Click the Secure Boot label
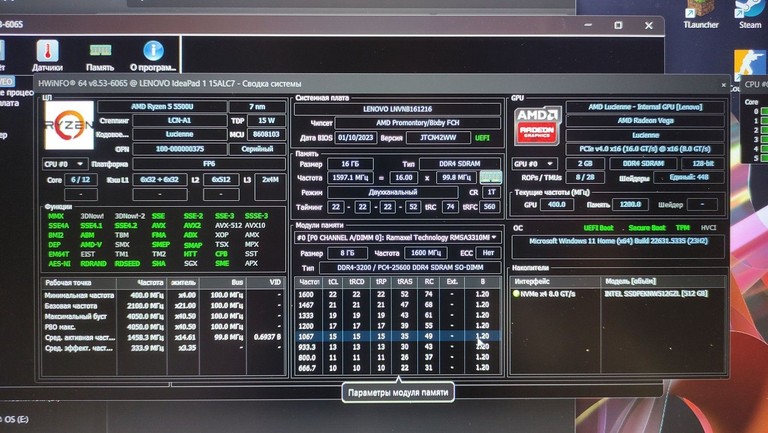768x433 pixels. pos(647,228)
